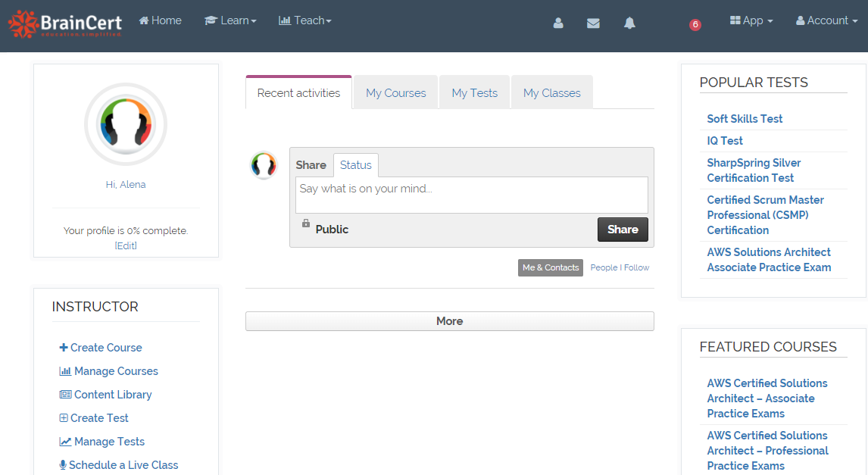The image size is (868, 475).
Task: Open AWS Certified Solutions Architect Professional Practice Exams course
Action: [767, 451]
